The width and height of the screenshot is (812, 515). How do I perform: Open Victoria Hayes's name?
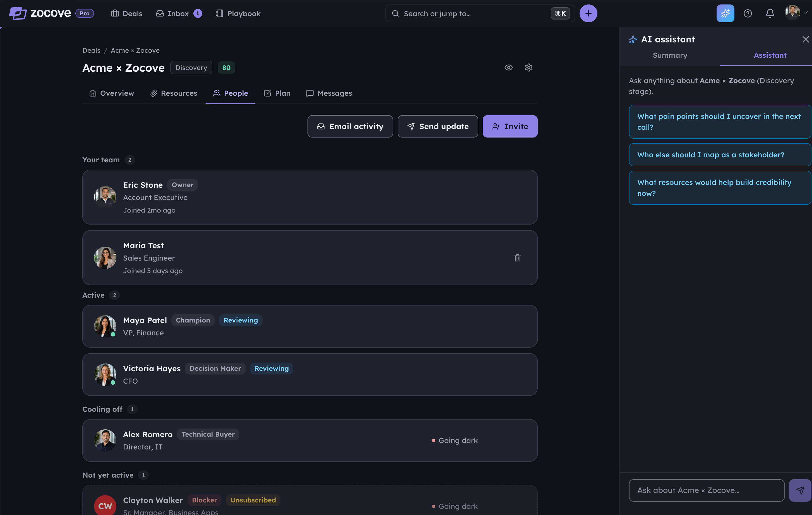pos(152,369)
